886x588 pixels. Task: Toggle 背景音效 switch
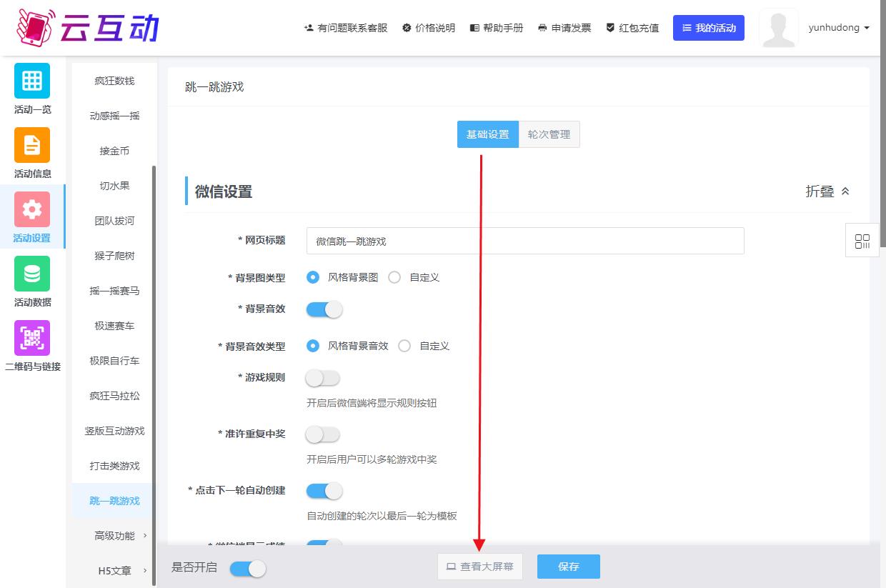coord(324,309)
